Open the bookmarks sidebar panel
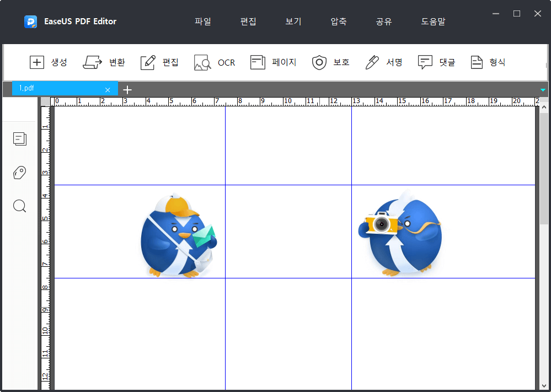Image resolution: width=551 pixels, height=392 pixels. [20, 173]
